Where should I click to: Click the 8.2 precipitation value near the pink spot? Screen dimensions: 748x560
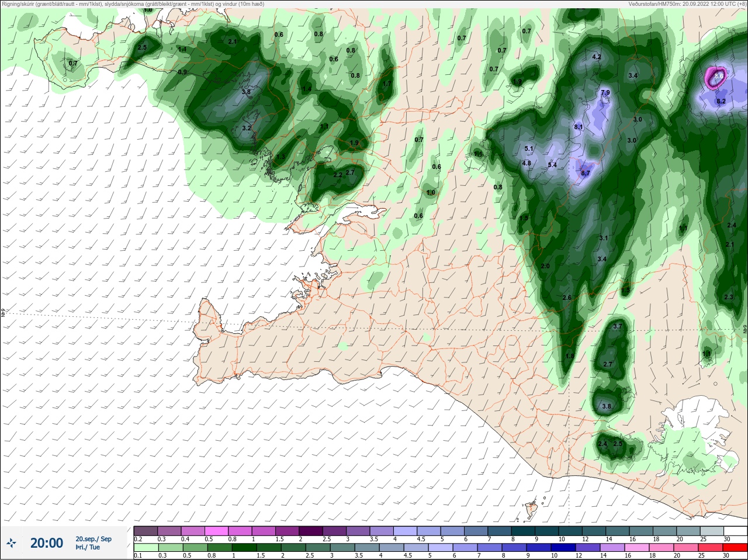click(721, 101)
